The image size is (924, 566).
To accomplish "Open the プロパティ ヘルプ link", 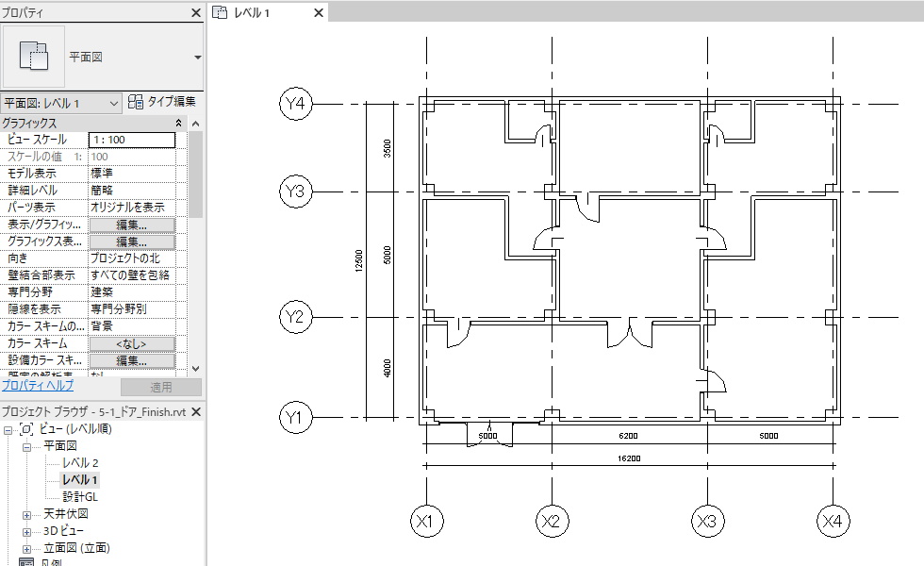I will (x=38, y=386).
